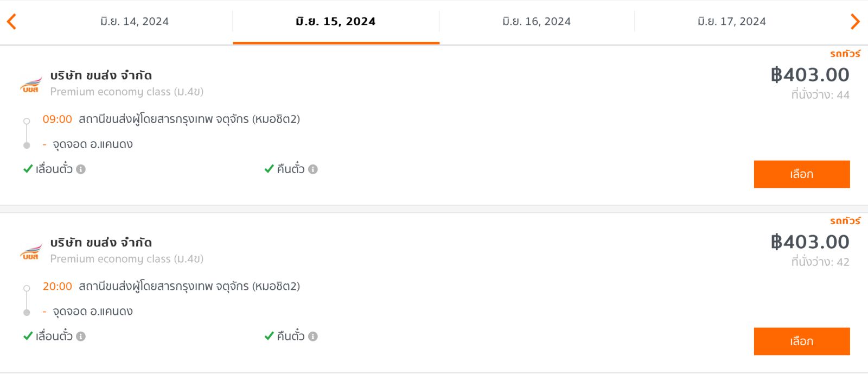This screenshot has width=868, height=374.
Task: Open info icon beside second เลื่อนตั๋ว
Action: point(81,337)
